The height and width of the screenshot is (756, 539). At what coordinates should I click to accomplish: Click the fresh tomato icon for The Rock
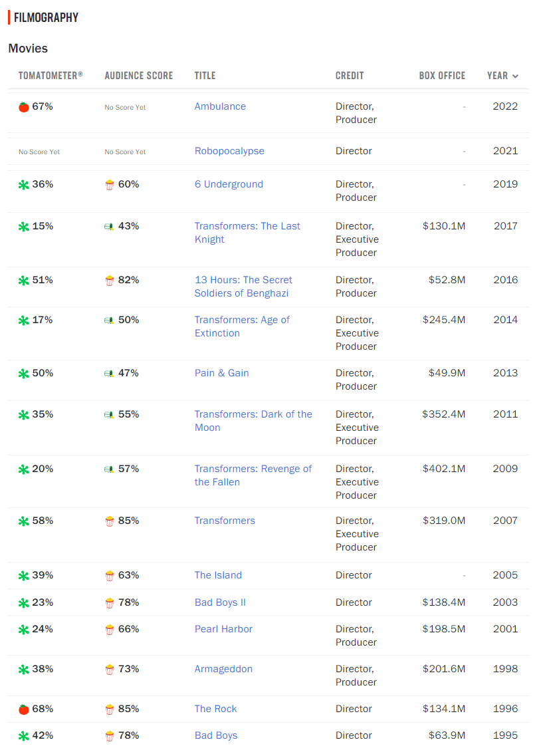point(24,709)
